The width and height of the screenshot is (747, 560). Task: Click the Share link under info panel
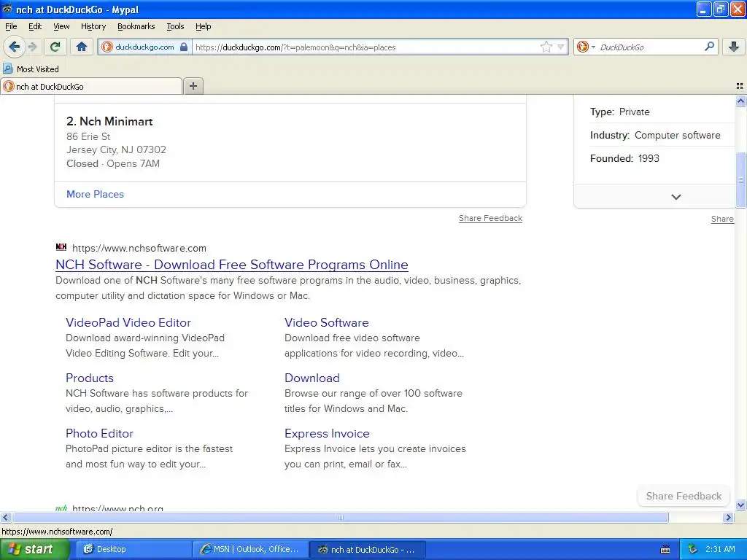point(722,219)
